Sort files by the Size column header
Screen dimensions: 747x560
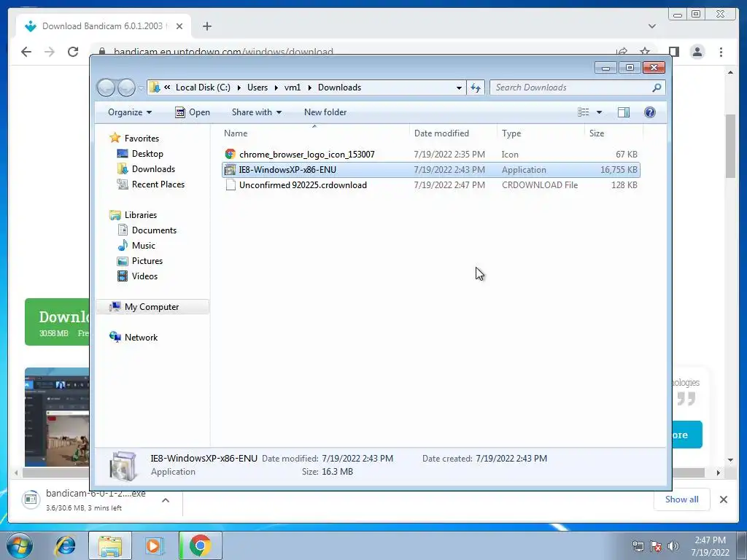(x=614, y=133)
